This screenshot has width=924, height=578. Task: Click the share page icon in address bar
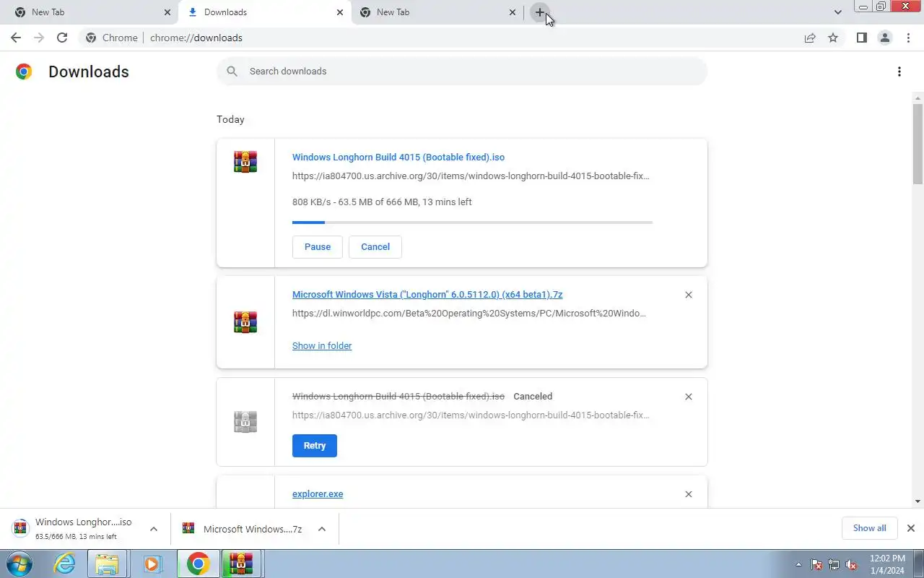click(810, 38)
